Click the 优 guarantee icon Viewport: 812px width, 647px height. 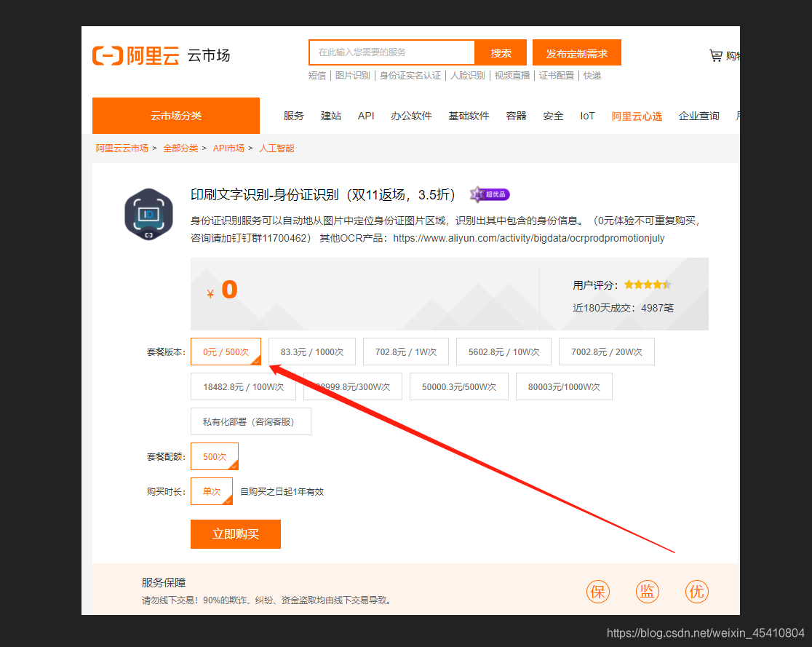697,592
